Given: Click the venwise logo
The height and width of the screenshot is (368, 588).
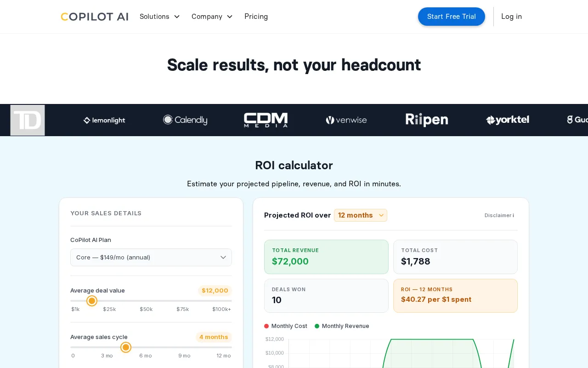Looking at the screenshot, I should (346, 120).
